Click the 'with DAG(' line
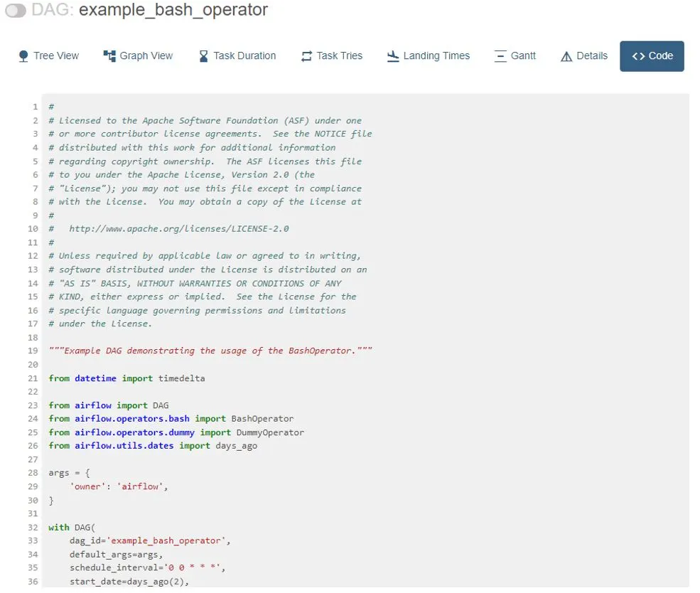 72,528
